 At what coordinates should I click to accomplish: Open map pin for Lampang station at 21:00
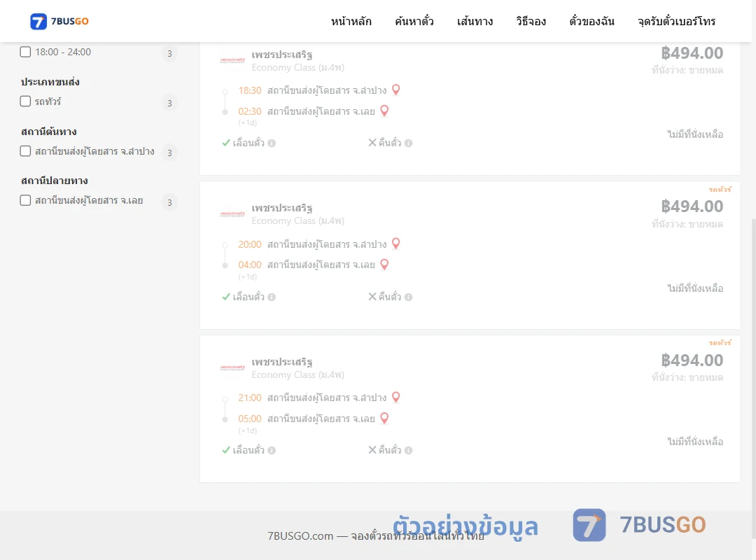[395, 398]
